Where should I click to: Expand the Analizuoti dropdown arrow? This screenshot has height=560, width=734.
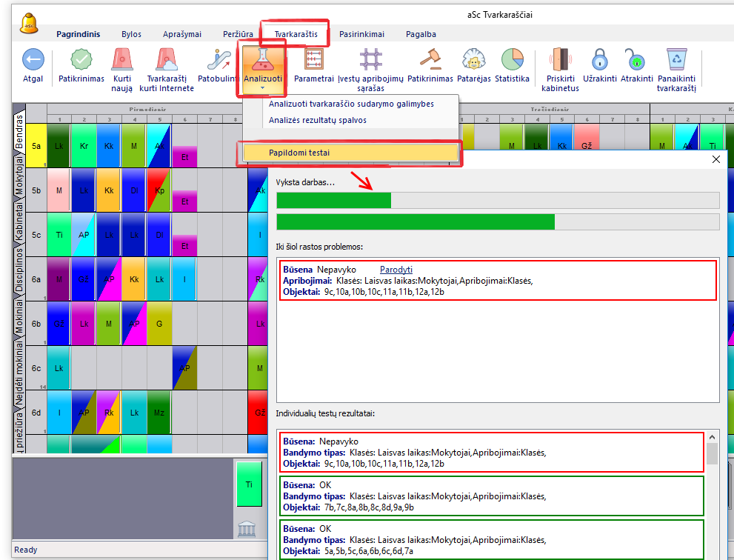pos(263,88)
